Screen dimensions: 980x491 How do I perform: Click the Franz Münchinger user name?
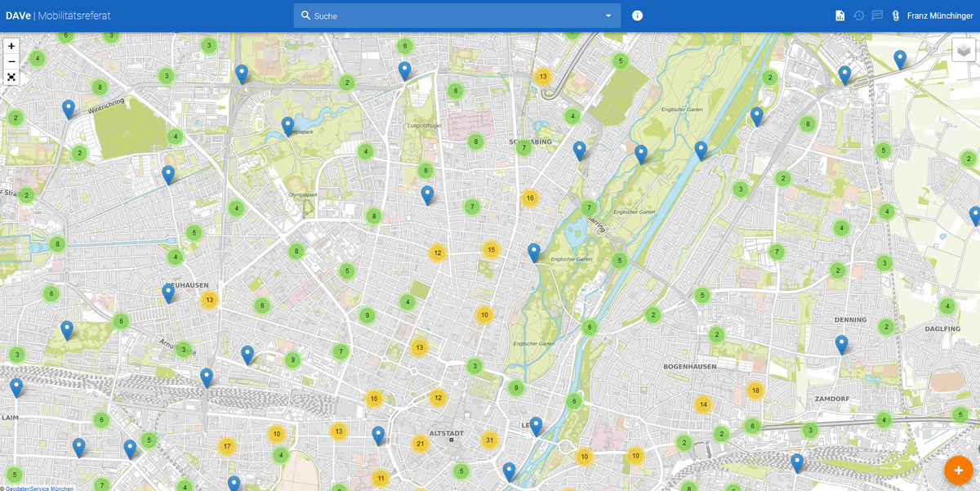[x=939, y=16]
